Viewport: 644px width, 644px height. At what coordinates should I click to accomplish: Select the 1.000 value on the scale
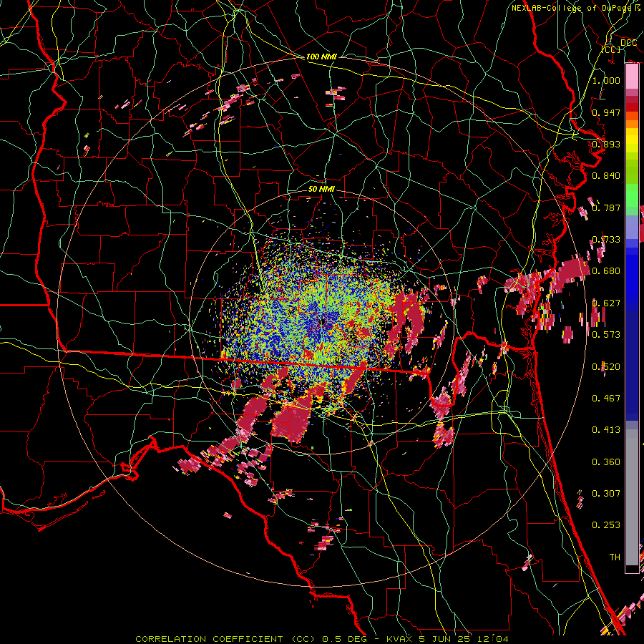pyautogui.click(x=606, y=80)
